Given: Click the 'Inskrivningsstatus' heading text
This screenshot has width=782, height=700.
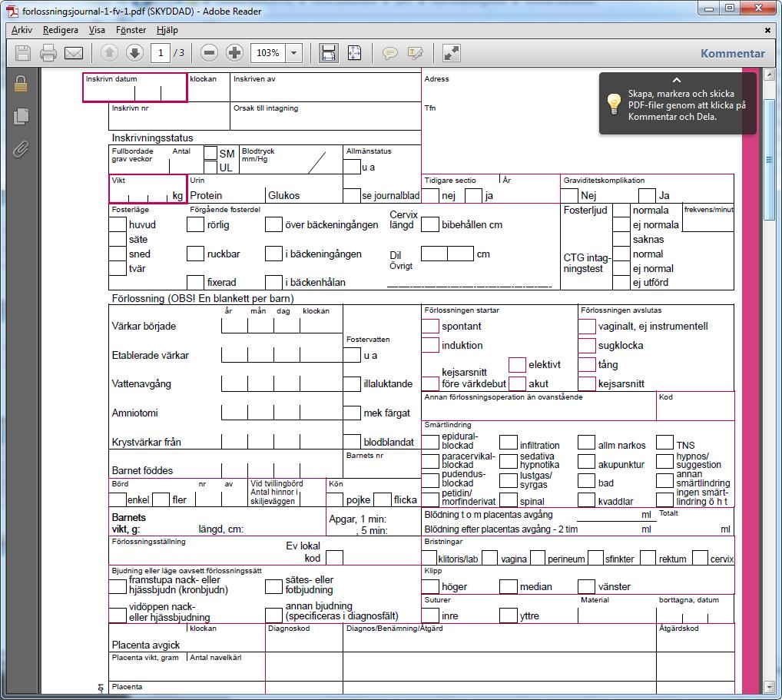Looking at the screenshot, I should pyautogui.click(x=152, y=138).
